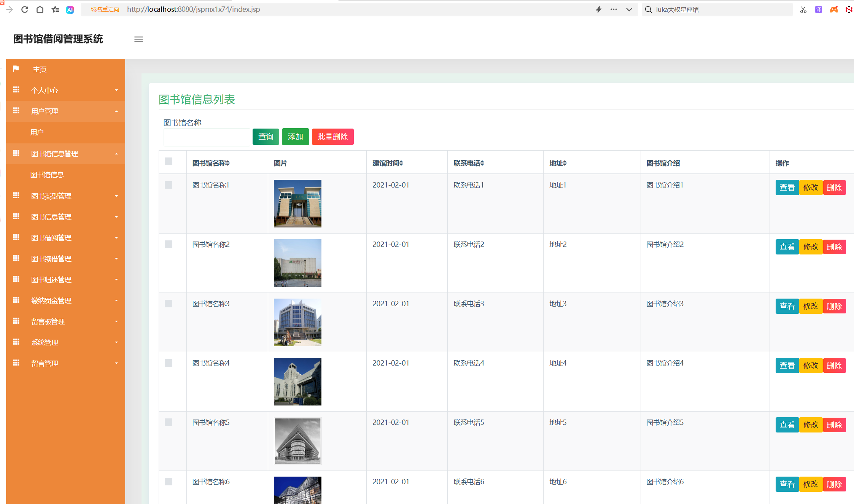Click the flag icon next to 主页
The height and width of the screenshot is (504, 854).
[x=16, y=68]
